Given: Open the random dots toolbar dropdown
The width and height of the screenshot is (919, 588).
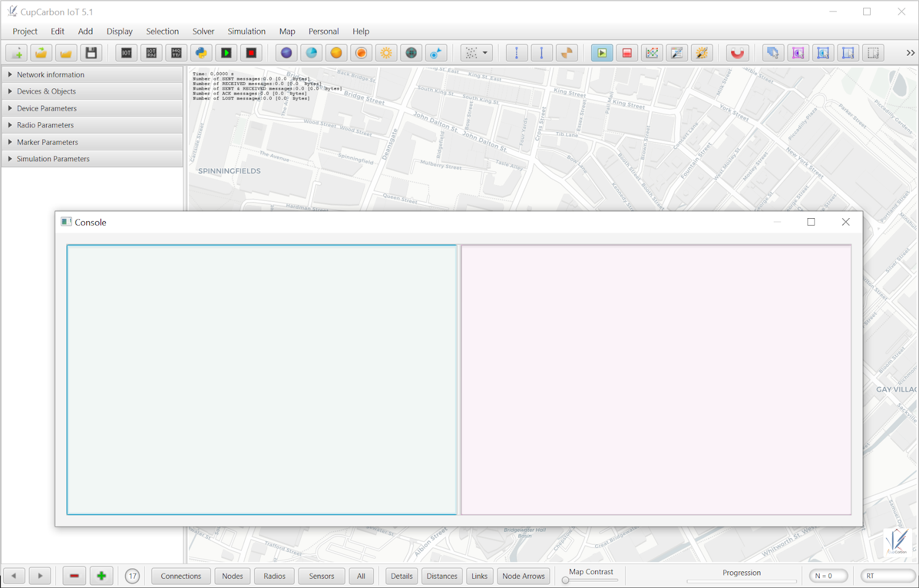Looking at the screenshot, I should [x=477, y=53].
